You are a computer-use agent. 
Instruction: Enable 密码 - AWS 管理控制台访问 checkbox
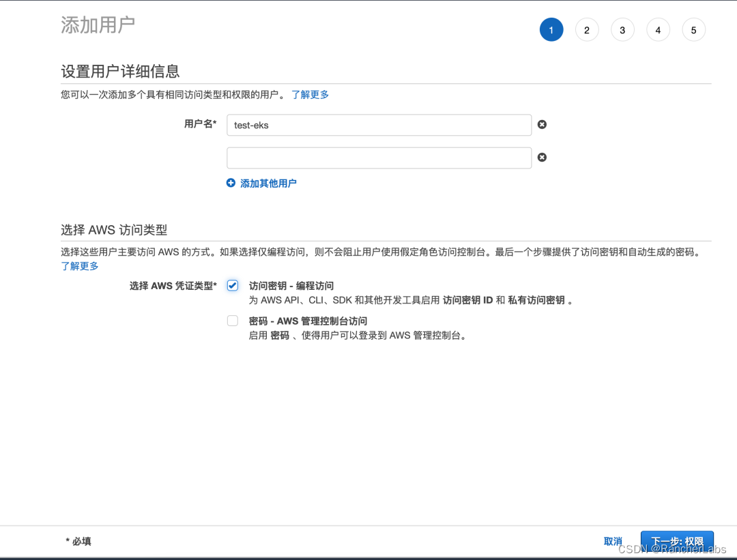[x=233, y=321]
